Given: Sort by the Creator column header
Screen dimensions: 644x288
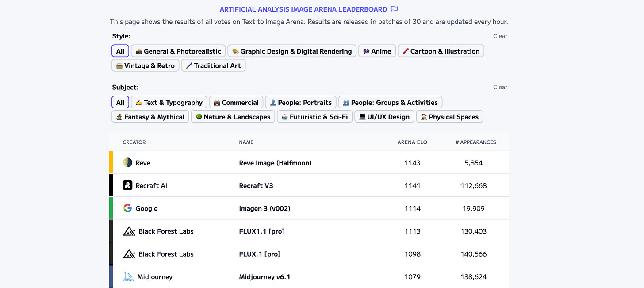Looking at the screenshot, I should point(134,142).
